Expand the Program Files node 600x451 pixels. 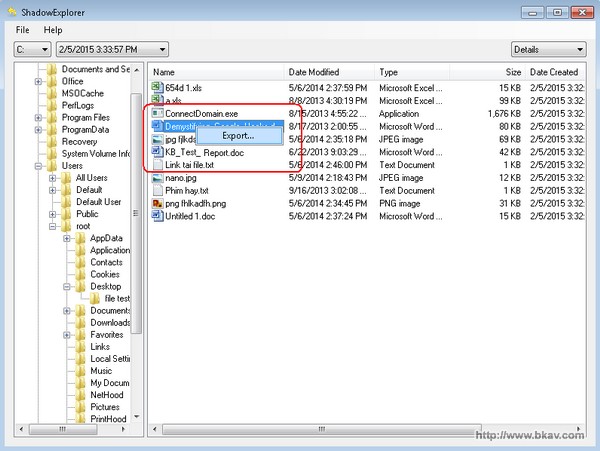(x=38, y=118)
